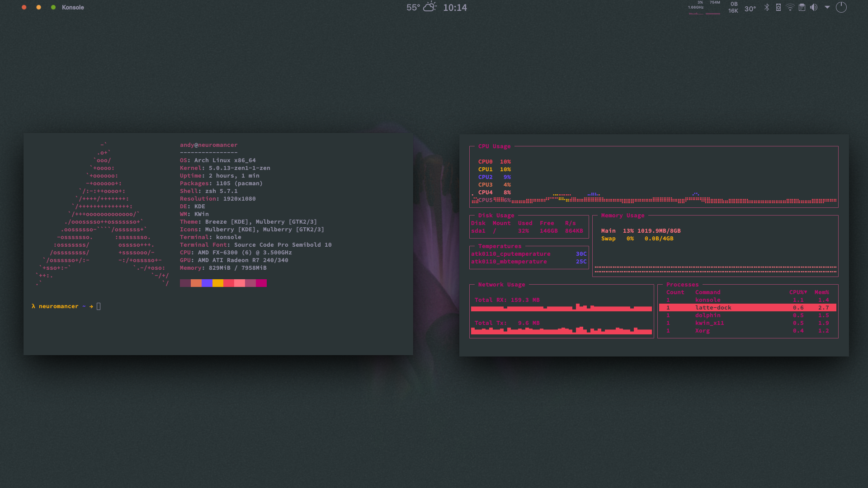This screenshot has height=488, width=868.
Task: Select the kwin_x11 process row
Action: [x=748, y=323]
